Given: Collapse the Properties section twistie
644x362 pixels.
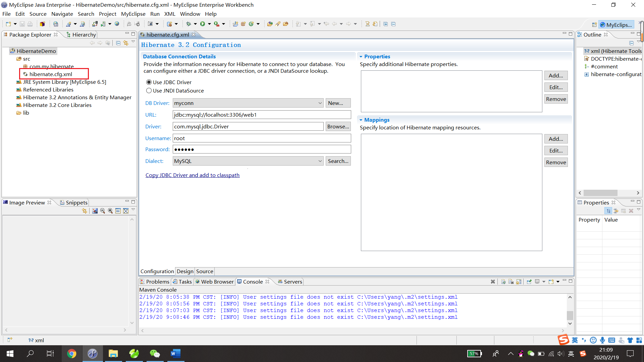Looking at the screenshot, I should coord(361,57).
